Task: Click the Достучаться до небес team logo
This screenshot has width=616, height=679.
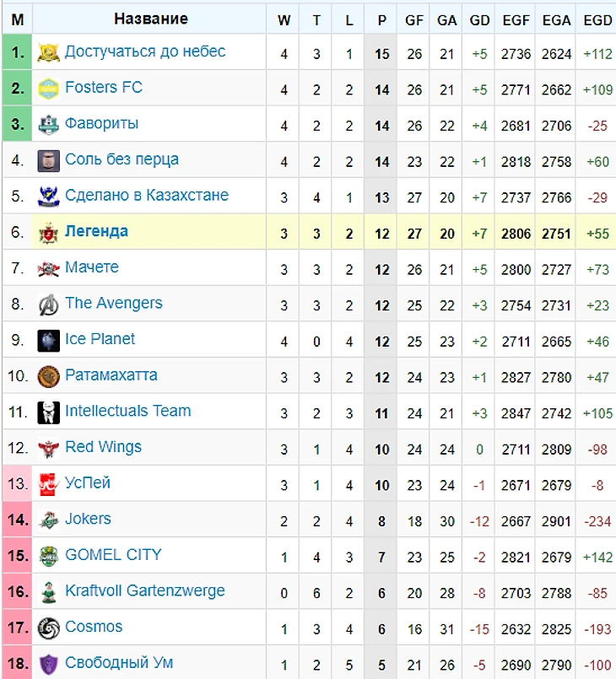Action: pos(48,53)
